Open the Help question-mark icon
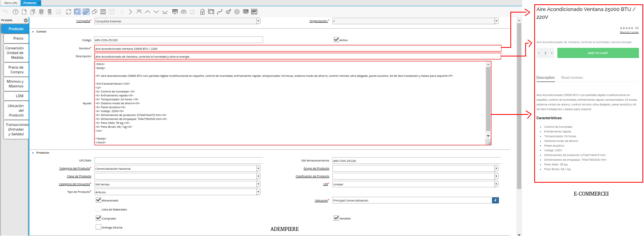This screenshot has width=644, height=236. [15, 12]
